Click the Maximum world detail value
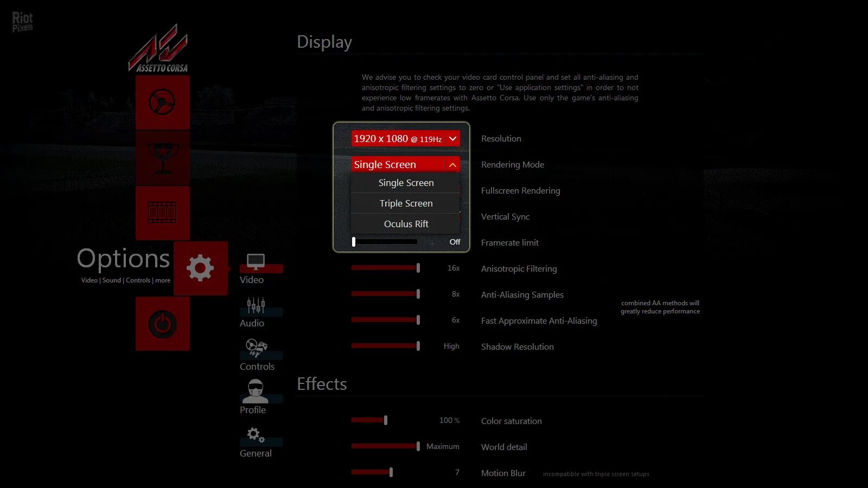Viewport: 868px width, 488px height. click(443, 446)
